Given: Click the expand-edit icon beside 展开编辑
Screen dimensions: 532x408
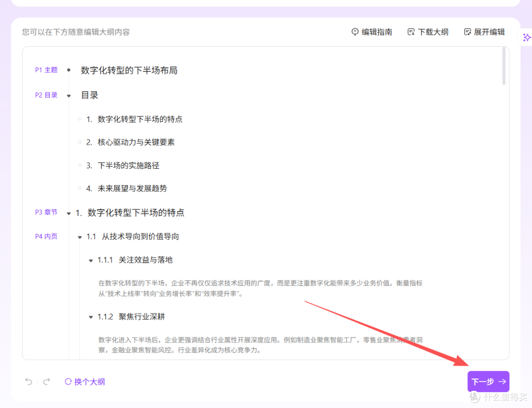Looking at the screenshot, I should click(467, 32).
